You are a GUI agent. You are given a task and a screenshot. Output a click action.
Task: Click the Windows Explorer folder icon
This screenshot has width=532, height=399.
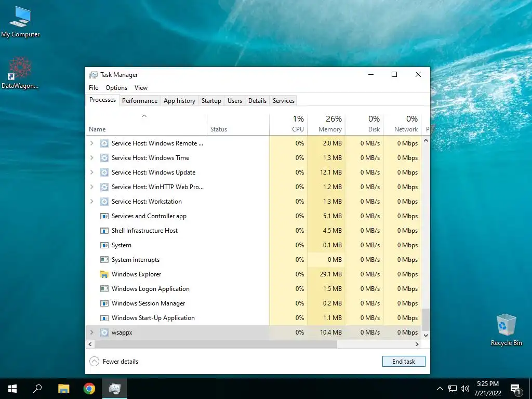click(x=104, y=274)
